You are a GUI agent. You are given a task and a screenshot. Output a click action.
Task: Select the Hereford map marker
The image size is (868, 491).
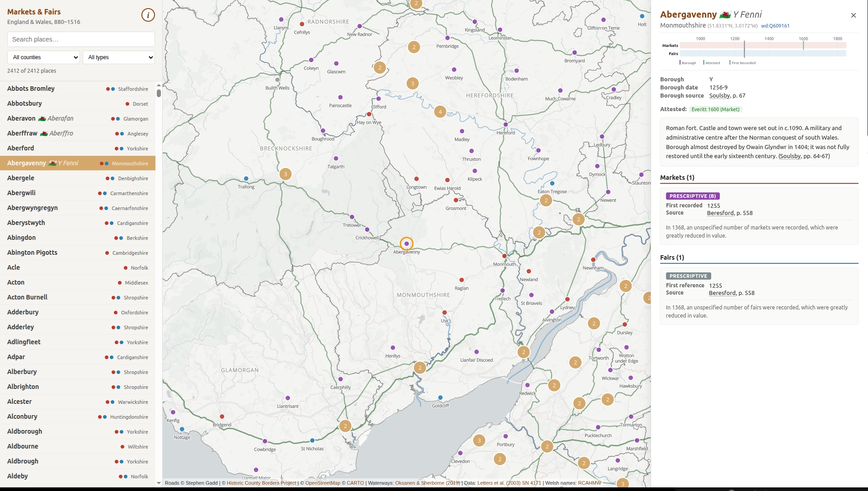click(x=506, y=125)
